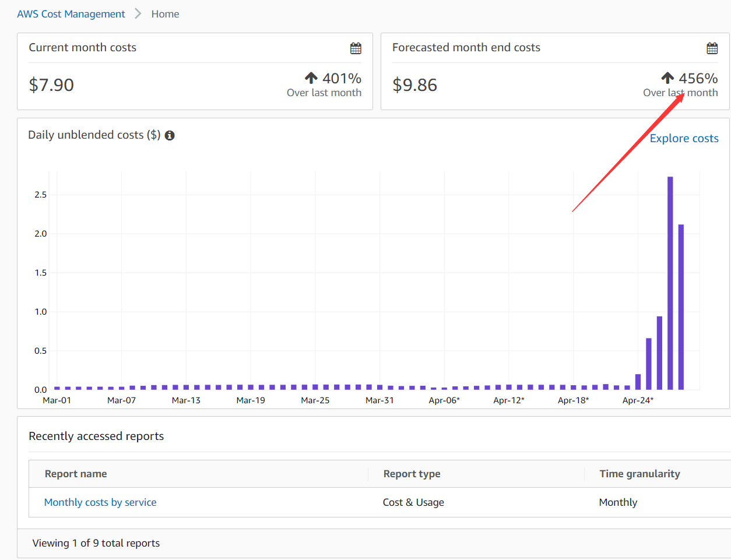Click the Apr-18* axis label

574,400
